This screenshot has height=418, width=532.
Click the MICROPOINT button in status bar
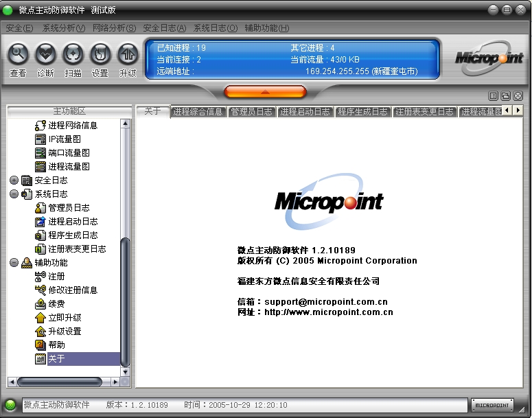pos(492,405)
